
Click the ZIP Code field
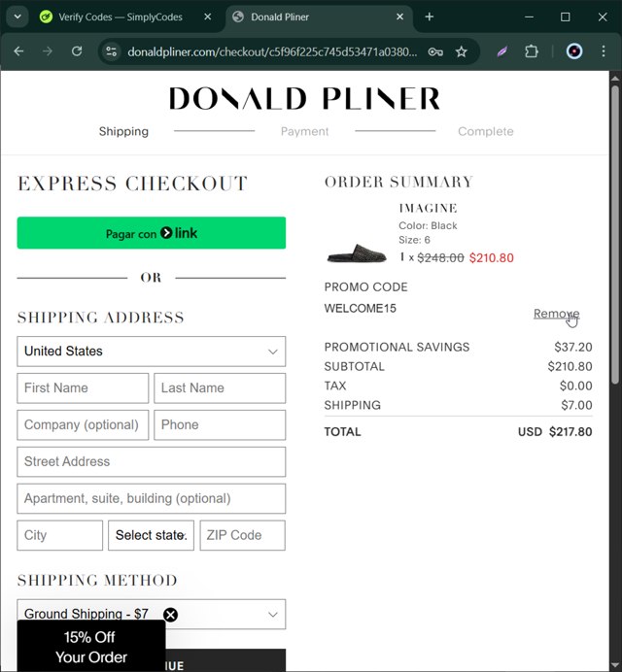pos(242,535)
